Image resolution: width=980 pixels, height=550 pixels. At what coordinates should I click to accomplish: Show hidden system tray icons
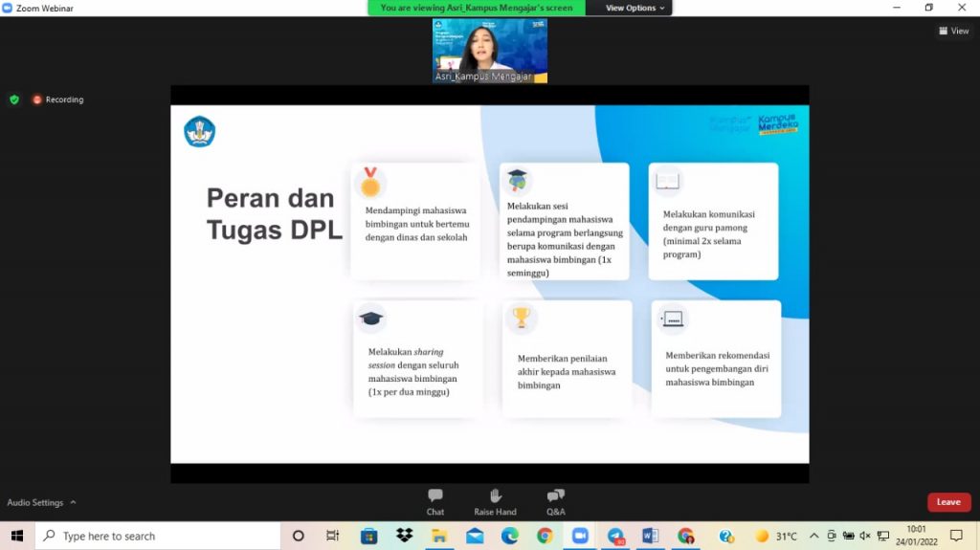(x=813, y=536)
